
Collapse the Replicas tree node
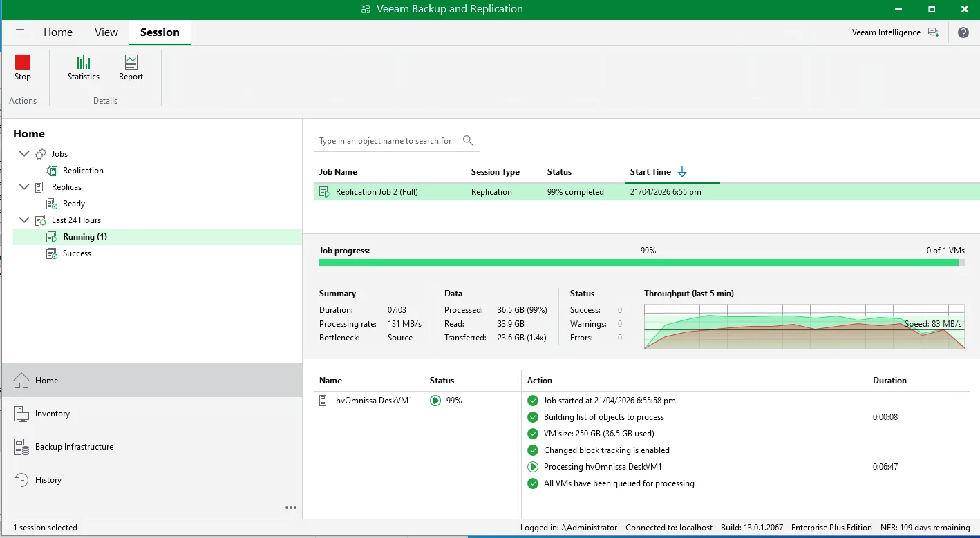24,187
